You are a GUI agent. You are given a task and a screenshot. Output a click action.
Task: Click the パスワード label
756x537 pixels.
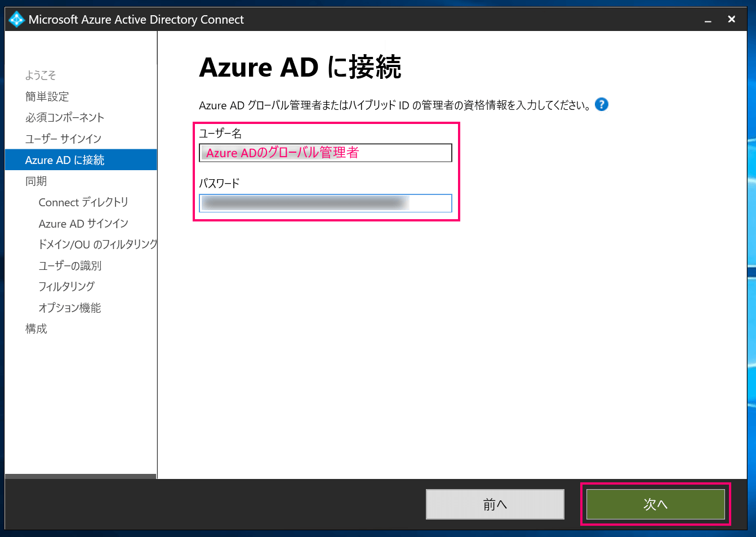219,183
